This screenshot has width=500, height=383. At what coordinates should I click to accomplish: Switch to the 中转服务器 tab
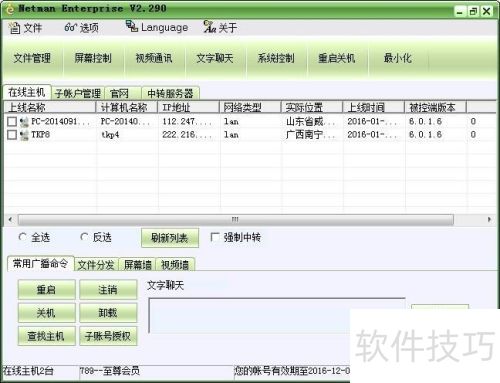170,93
